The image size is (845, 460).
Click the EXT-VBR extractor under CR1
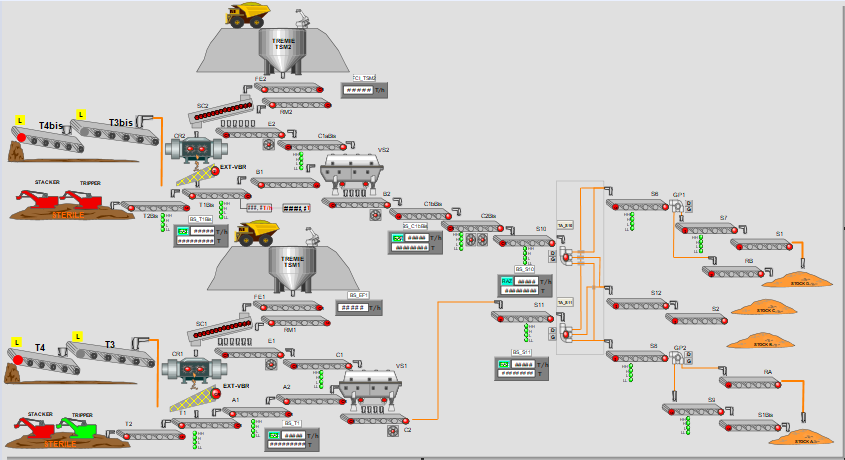click(x=195, y=399)
